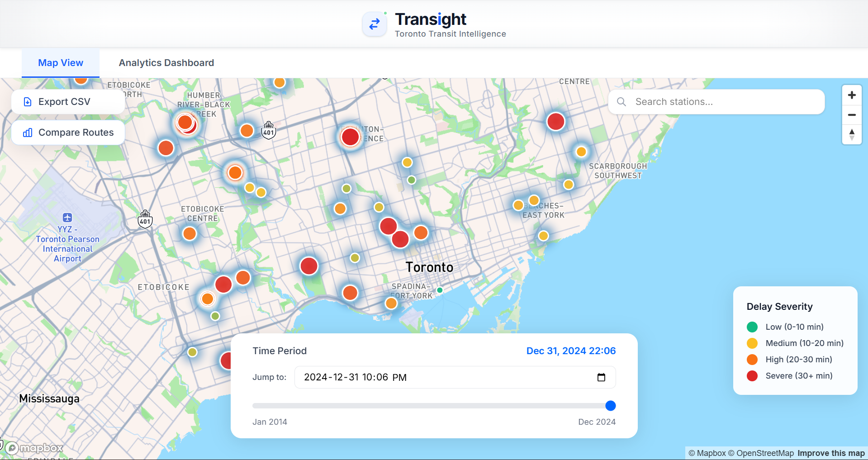Switch to the Map View tab
Image resolution: width=868 pixels, height=460 pixels.
click(61, 63)
